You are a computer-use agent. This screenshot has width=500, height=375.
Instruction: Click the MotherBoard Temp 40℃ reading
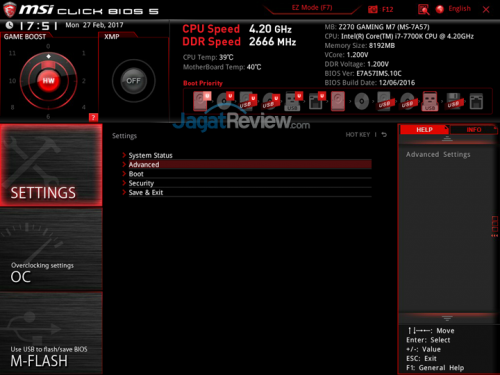222,67
